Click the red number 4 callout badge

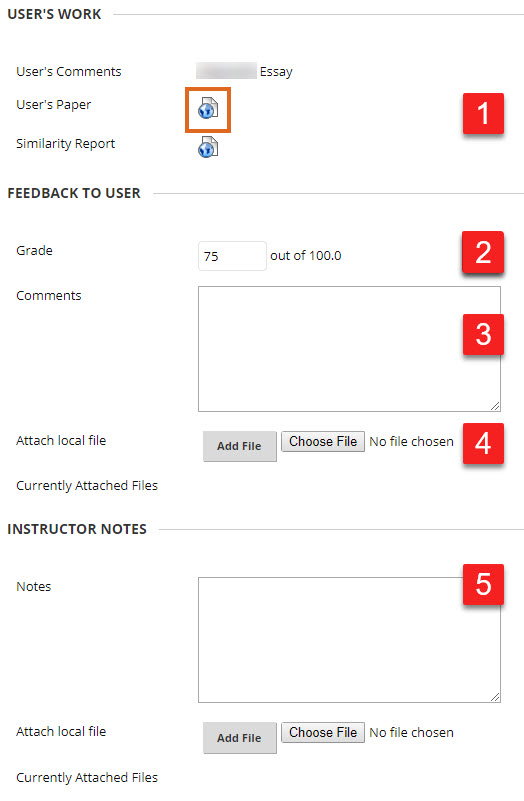tap(483, 443)
